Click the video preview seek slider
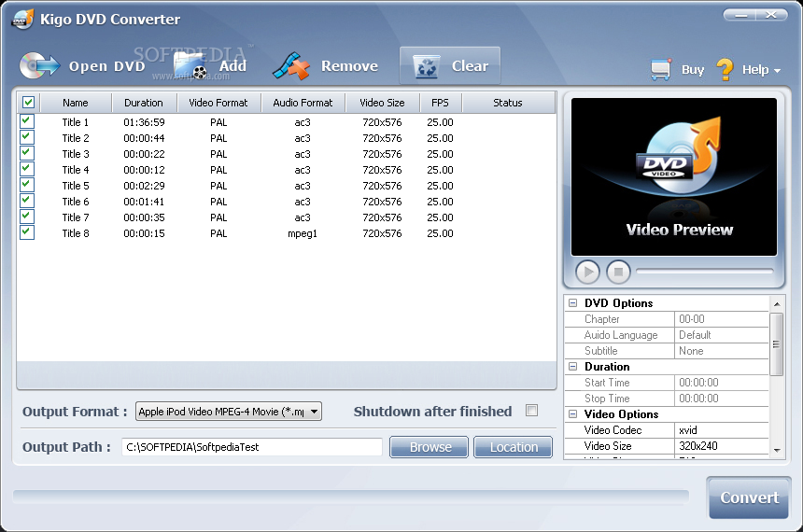The width and height of the screenshot is (803, 532). point(705,272)
